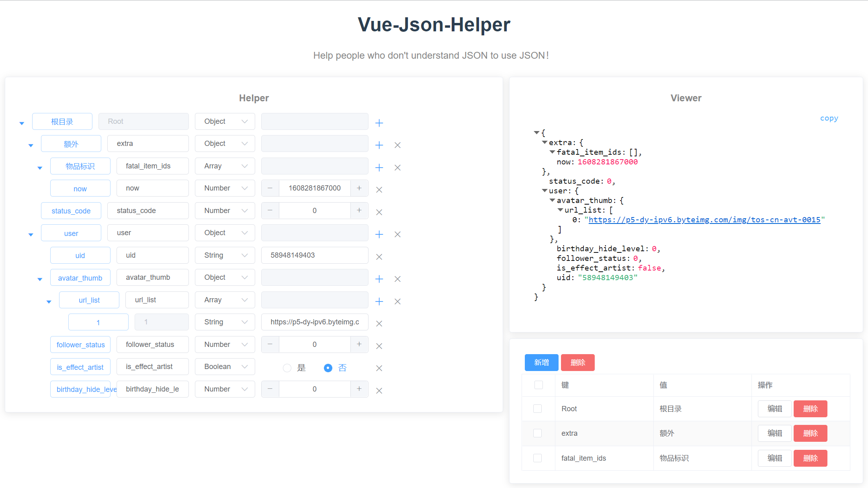Select the 是 radio for is_effect_artist
The image size is (868, 488).
[x=287, y=368]
